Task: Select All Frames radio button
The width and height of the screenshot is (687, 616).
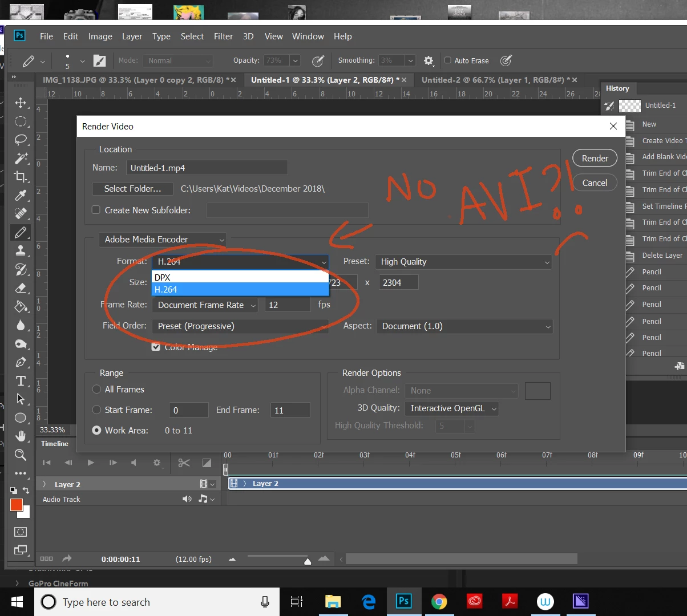Action: pyautogui.click(x=96, y=389)
